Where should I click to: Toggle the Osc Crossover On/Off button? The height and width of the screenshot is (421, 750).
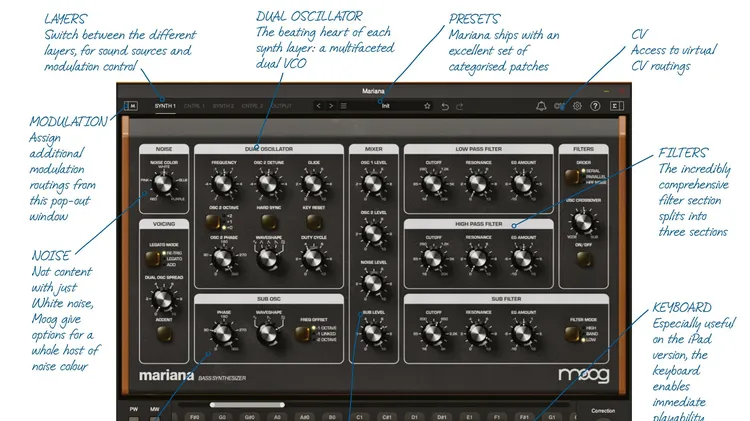pyautogui.click(x=584, y=259)
